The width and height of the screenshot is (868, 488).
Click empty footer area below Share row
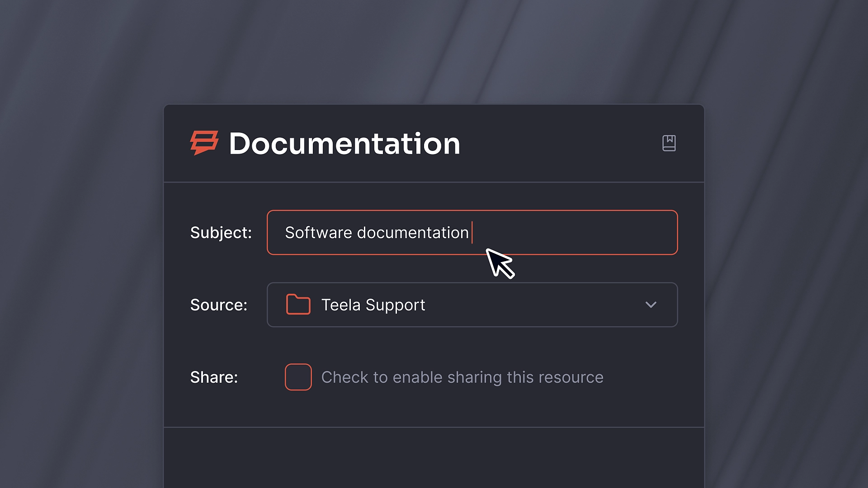point(434,456)
